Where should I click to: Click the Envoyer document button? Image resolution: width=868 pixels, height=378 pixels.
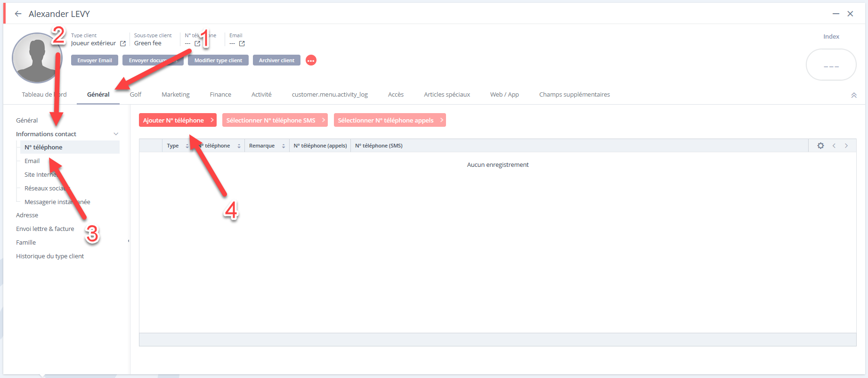[153, 60]
